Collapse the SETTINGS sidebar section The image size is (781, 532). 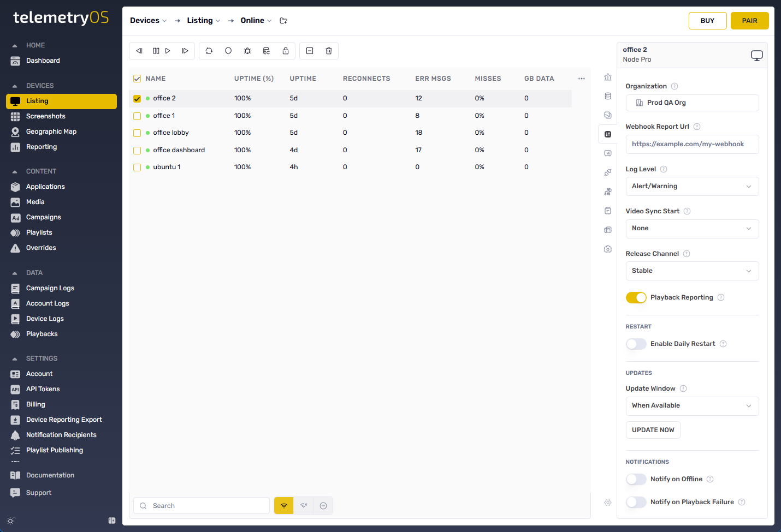[15, 359]
